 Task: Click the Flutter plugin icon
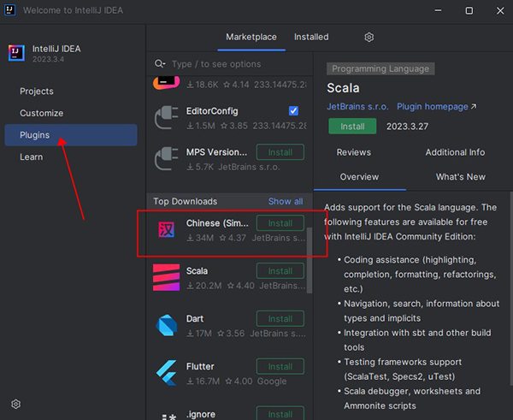[x=167, y=373]
